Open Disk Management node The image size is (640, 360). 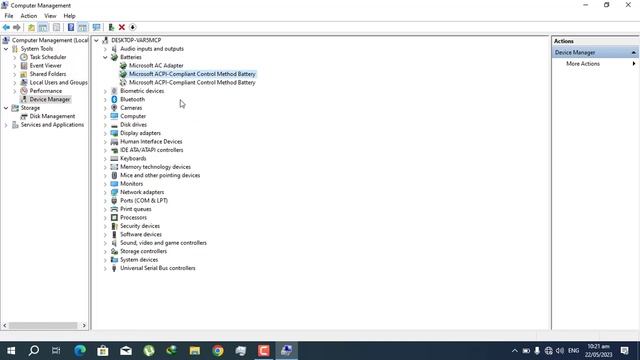point(52,116)
